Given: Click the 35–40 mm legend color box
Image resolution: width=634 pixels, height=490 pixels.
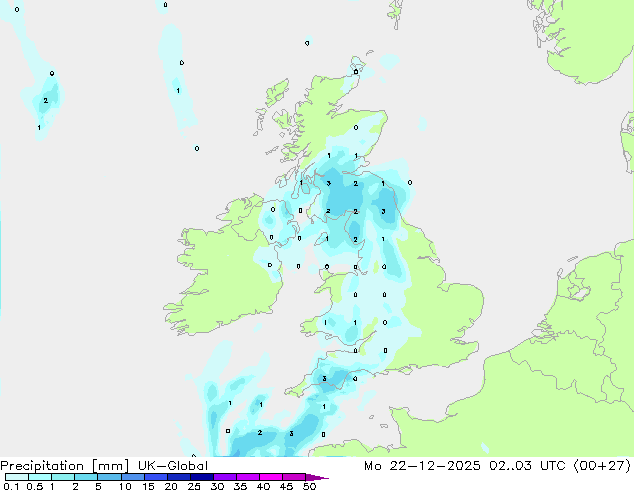Looking at the screenshot, I should point(247,477).
